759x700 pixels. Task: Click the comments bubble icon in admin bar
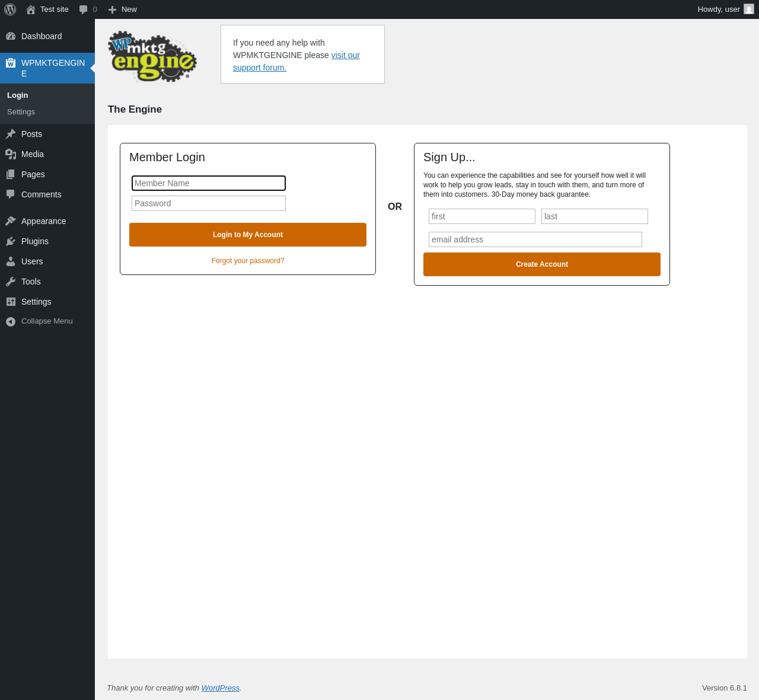click(x=84, y=9)
